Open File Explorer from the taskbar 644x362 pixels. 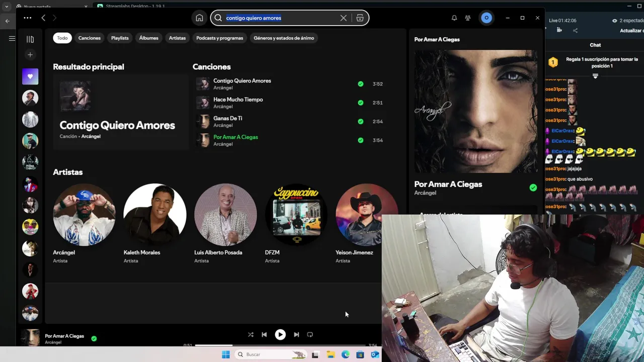[331, 354]
